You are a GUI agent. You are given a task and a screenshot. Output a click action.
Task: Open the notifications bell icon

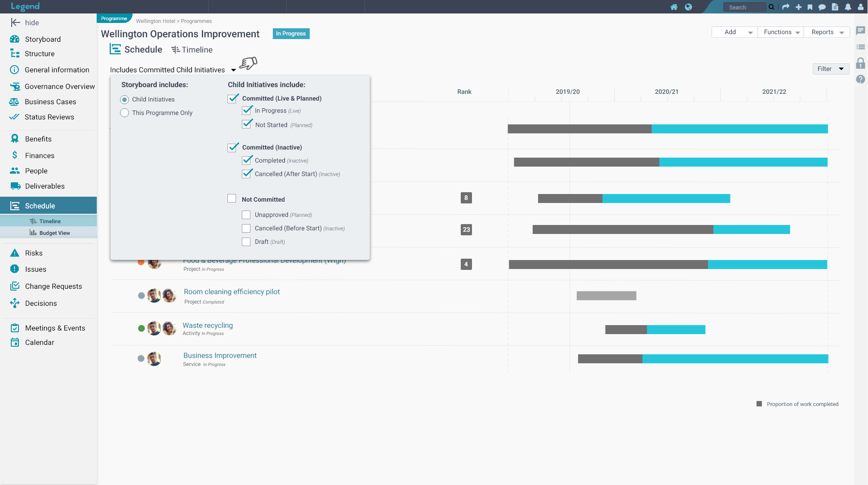pyautogui.click(x=848, y=7)
